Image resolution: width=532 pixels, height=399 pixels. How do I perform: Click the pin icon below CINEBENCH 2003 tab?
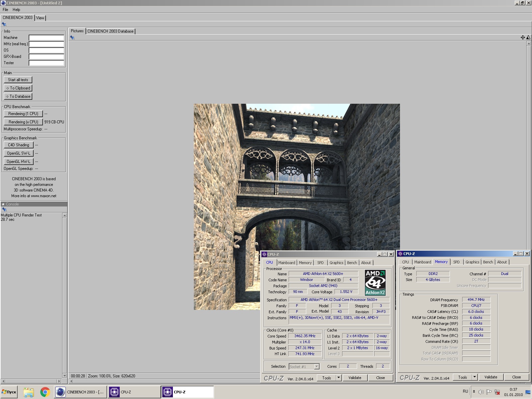(x=4, y=24)
